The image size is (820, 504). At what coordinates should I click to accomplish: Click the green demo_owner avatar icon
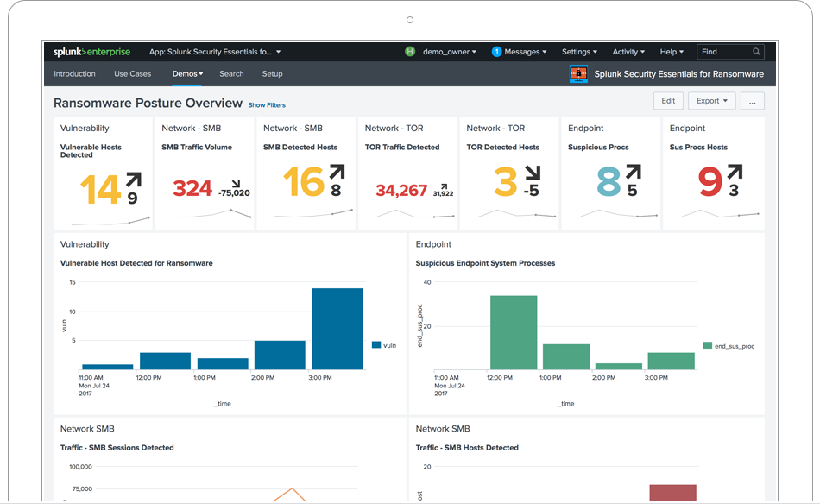[410, 52]
